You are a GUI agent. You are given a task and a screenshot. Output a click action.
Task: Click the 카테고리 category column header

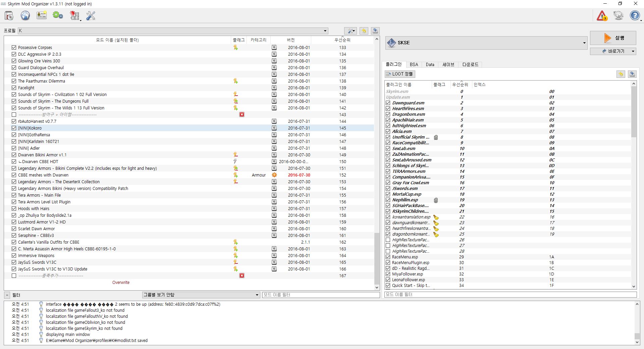coord(258,40)
